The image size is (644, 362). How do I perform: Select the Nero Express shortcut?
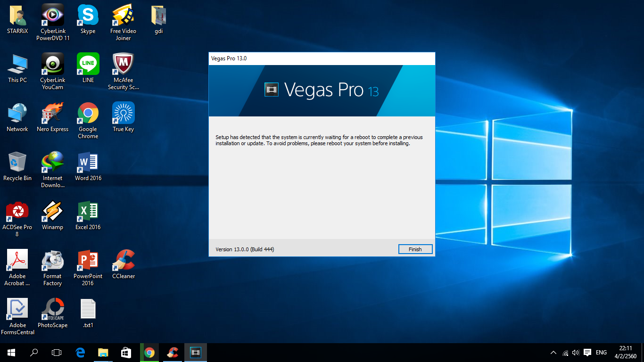(x=53, y=118)
